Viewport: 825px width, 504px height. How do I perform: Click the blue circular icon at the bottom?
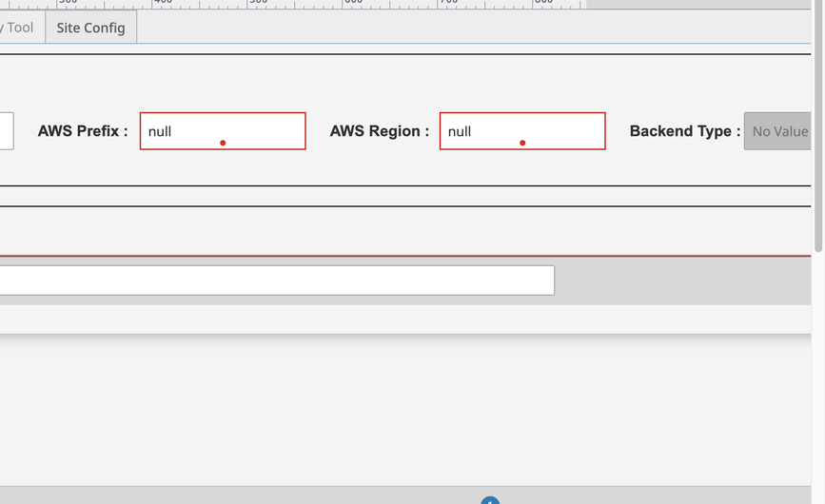[490, 500]
